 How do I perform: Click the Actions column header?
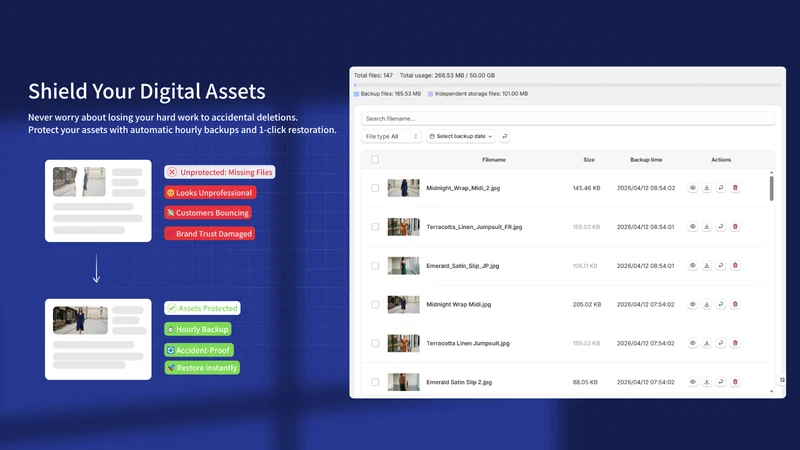pyautogui.click(x=721, y=160)
